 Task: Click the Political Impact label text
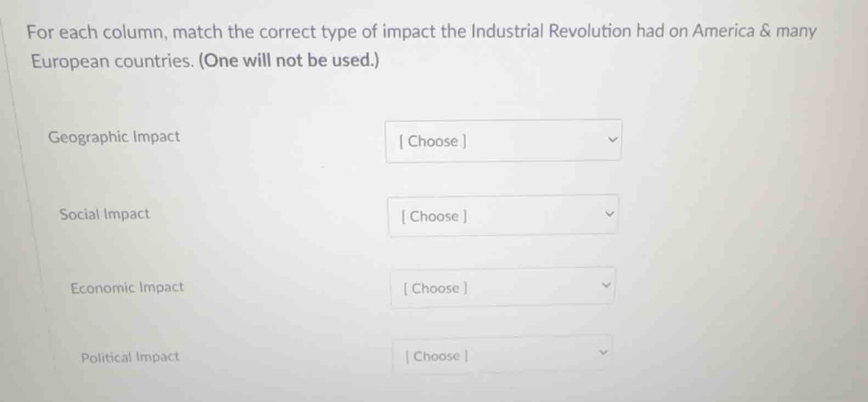(129, 356)
